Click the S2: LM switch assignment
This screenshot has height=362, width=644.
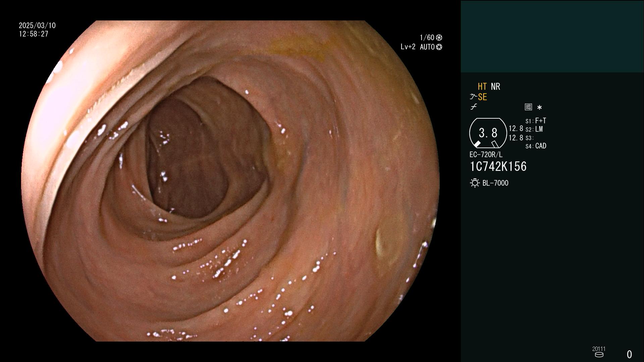[534, 129]
